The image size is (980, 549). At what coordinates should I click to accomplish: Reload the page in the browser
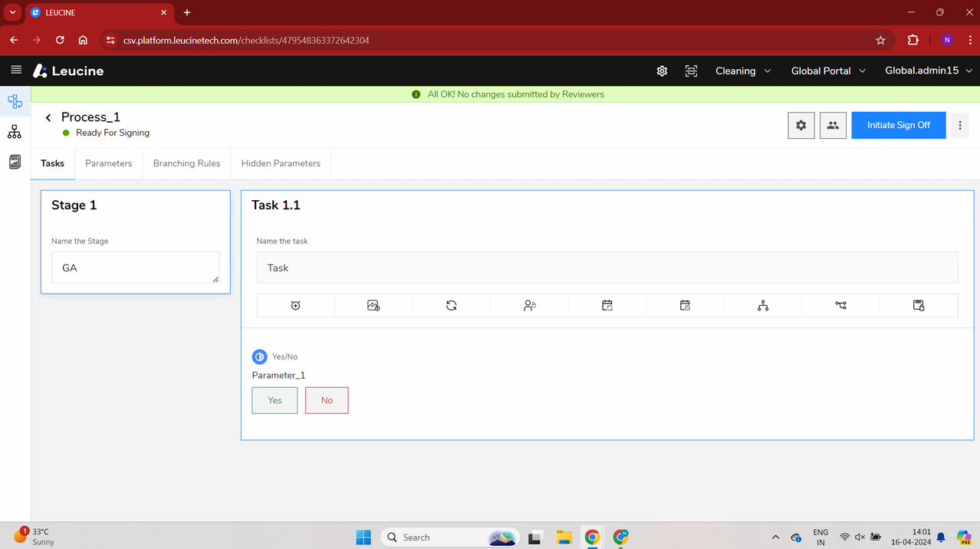pos(60,40)
